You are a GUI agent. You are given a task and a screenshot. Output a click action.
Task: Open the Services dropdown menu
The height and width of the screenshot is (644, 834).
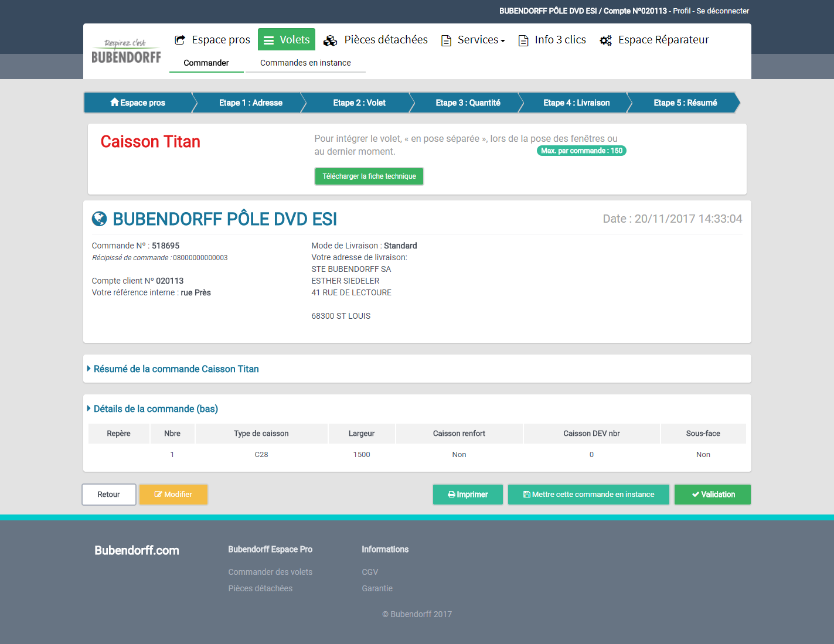point(481,40)
